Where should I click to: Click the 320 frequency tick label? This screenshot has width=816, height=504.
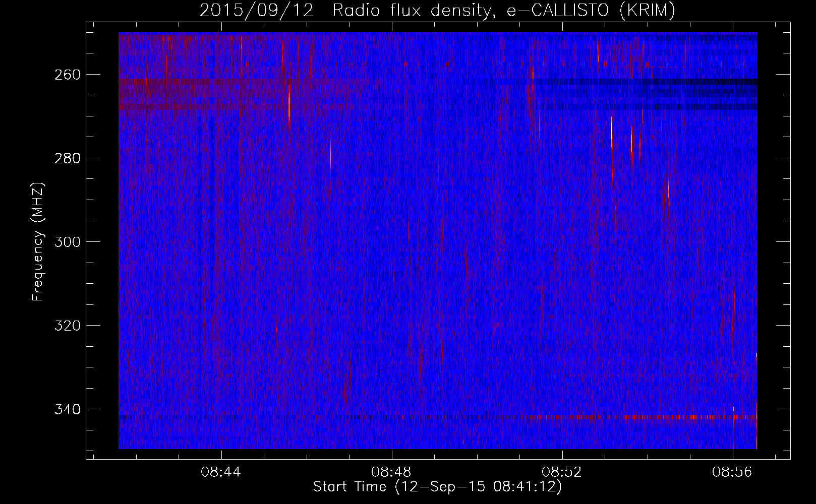[67, 326]
